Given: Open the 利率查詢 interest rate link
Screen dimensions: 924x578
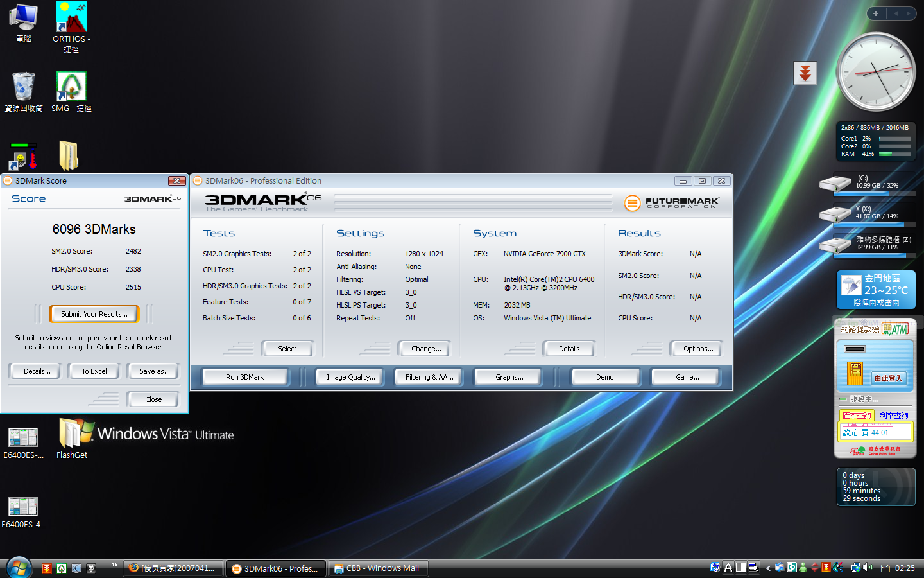Looking at the screenshot, I should (x=894, y=416).
